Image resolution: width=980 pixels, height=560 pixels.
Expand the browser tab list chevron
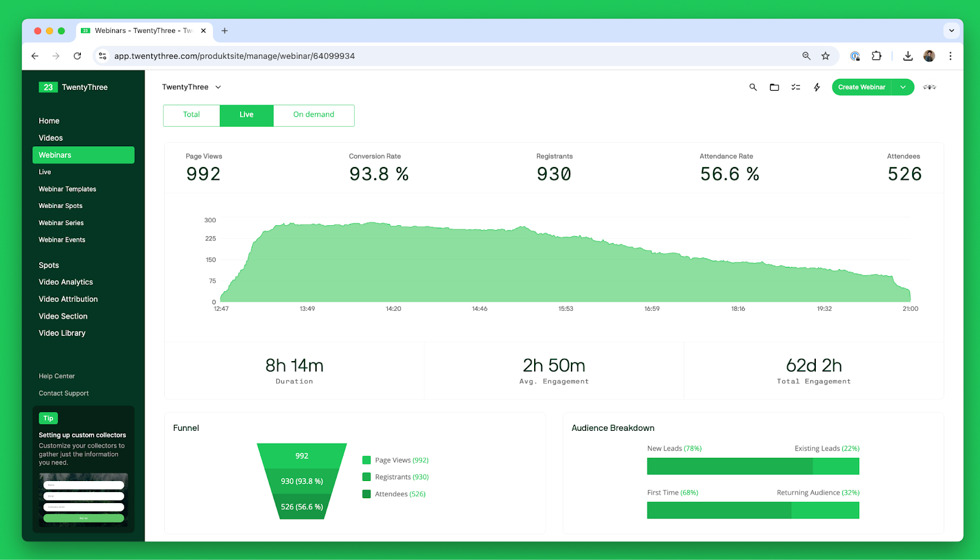click(x=951, y=31)
